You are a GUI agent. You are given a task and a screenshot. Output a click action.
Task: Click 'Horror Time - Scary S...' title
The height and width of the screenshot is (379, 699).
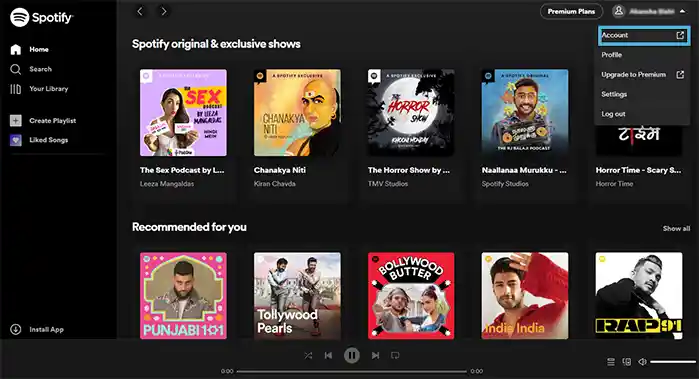pos(638,170)
